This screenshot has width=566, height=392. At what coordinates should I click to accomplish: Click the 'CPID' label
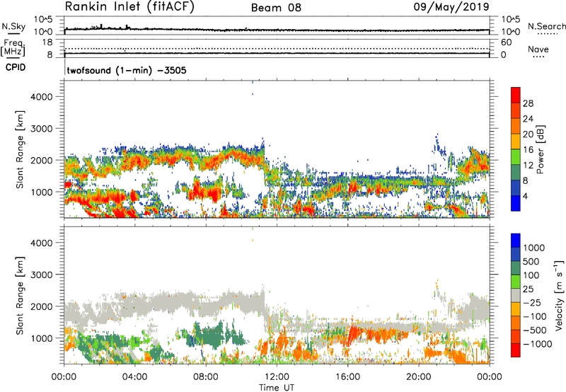tap(16, 67)
